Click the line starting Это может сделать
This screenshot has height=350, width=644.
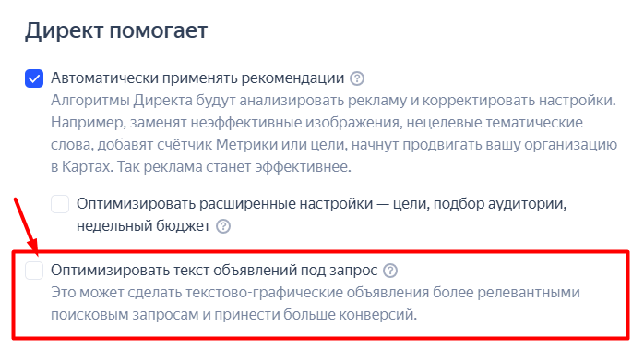coord(316,293)
